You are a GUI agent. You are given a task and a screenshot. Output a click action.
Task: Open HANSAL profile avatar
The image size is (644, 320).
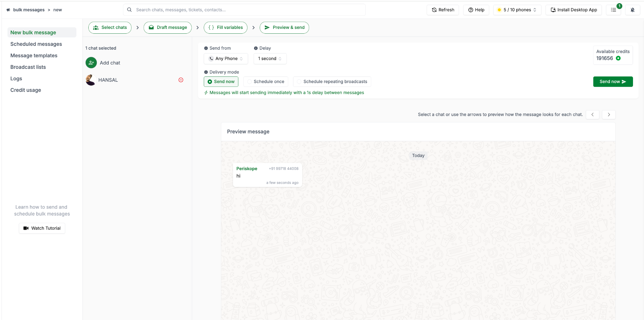[x=91, y=80]
